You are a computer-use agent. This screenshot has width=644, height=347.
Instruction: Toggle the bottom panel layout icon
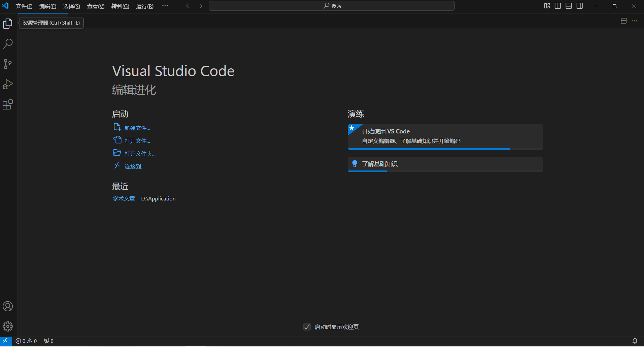[569, 6]
